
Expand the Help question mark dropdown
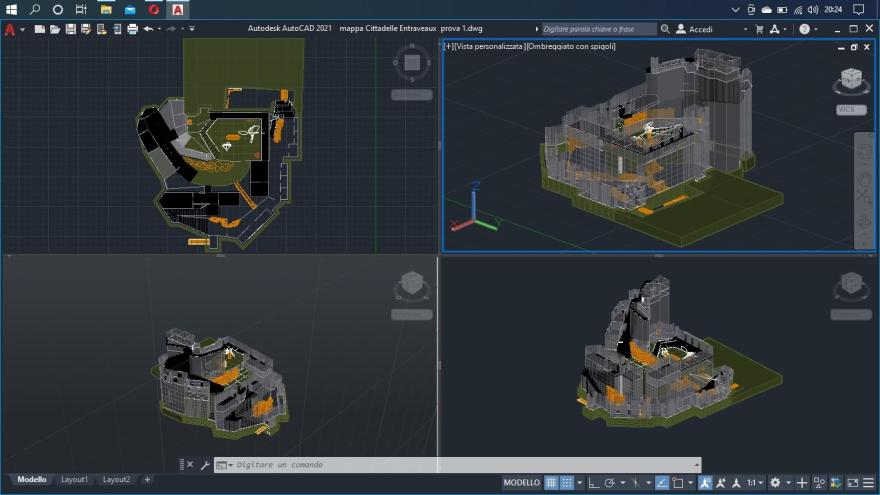(818, 29)
